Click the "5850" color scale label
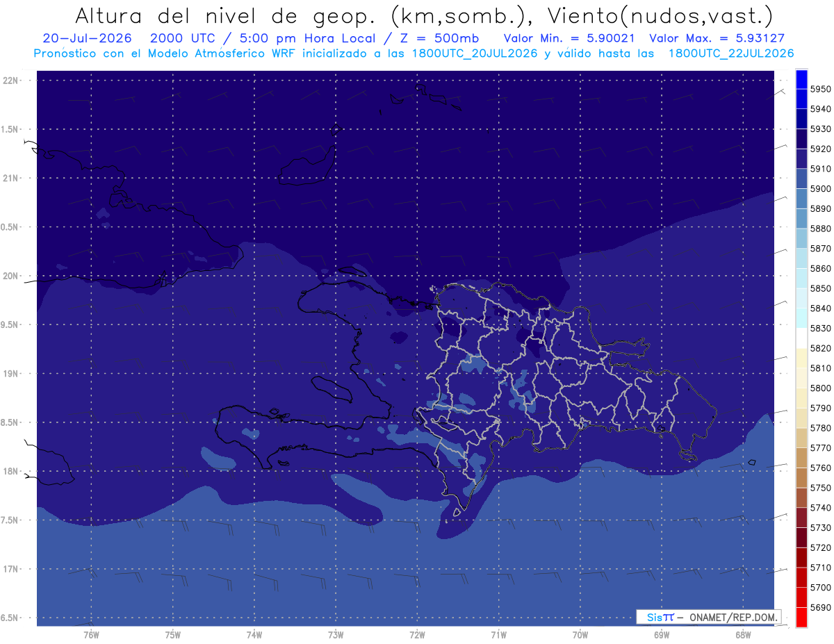 click(x=820, y=288)
